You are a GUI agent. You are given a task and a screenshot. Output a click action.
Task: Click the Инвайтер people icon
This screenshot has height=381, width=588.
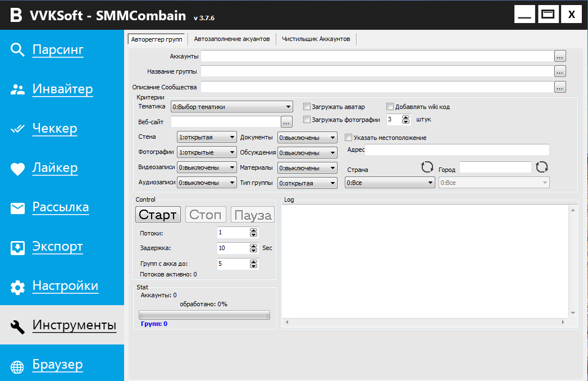click(x=17, y=89)
